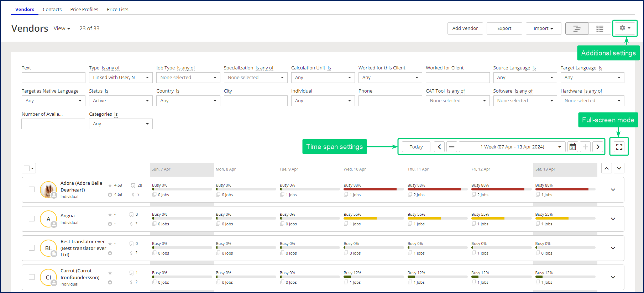
Task: Switch to the Vendors tab
Action: click(25, 9)
